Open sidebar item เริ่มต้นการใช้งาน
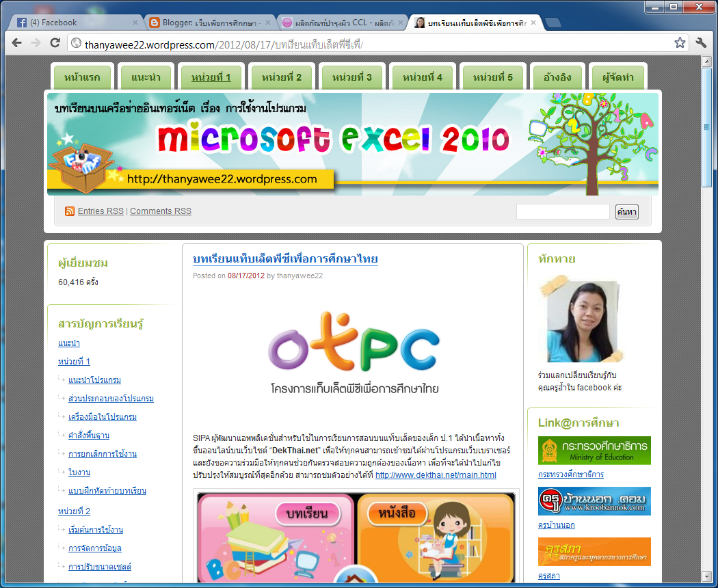 coord(96,530)
